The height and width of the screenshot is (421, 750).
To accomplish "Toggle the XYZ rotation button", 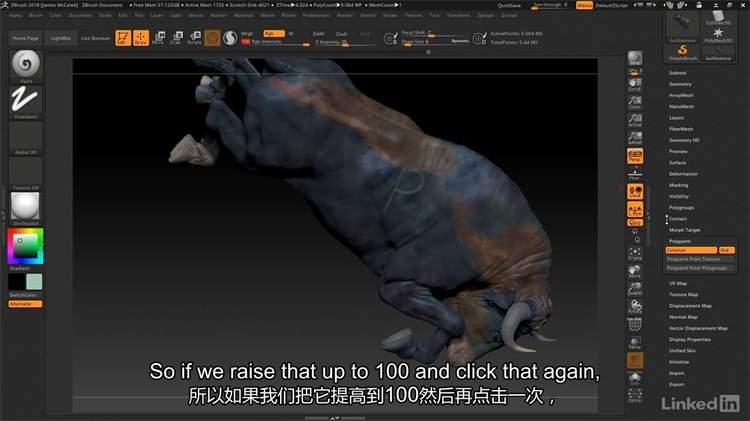I will click(635, 222).
